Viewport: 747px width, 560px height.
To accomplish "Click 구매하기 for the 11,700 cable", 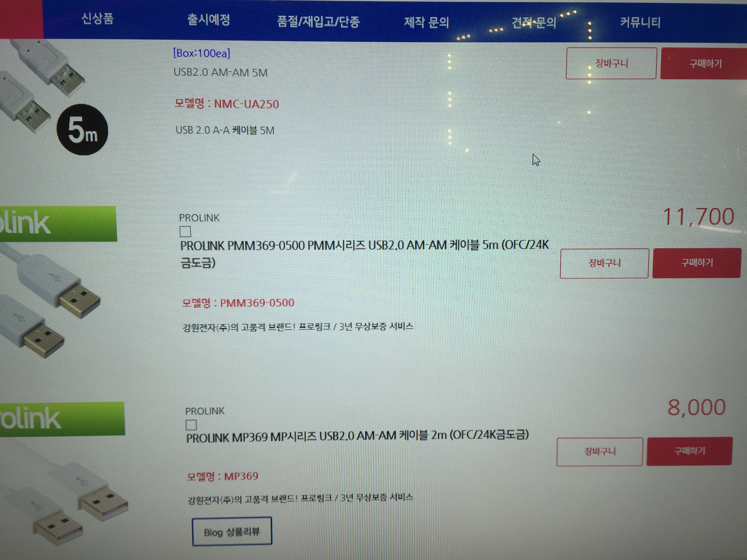I will point(697,263).
